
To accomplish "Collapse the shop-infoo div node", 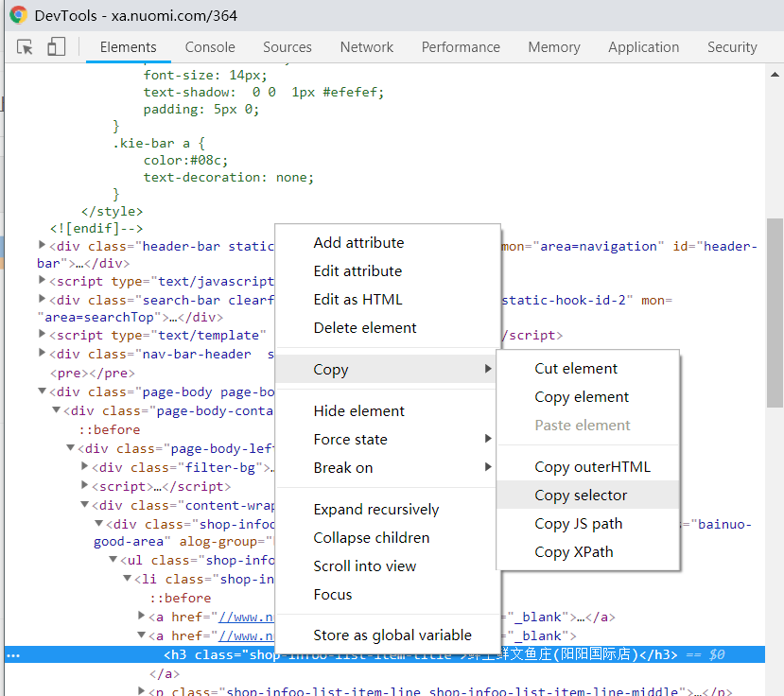I will tap(99, 524).
